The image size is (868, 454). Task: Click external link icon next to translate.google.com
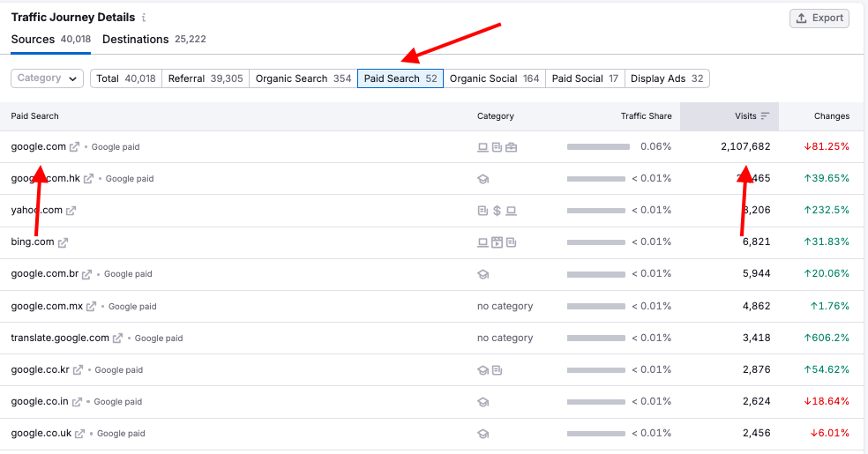118,339
